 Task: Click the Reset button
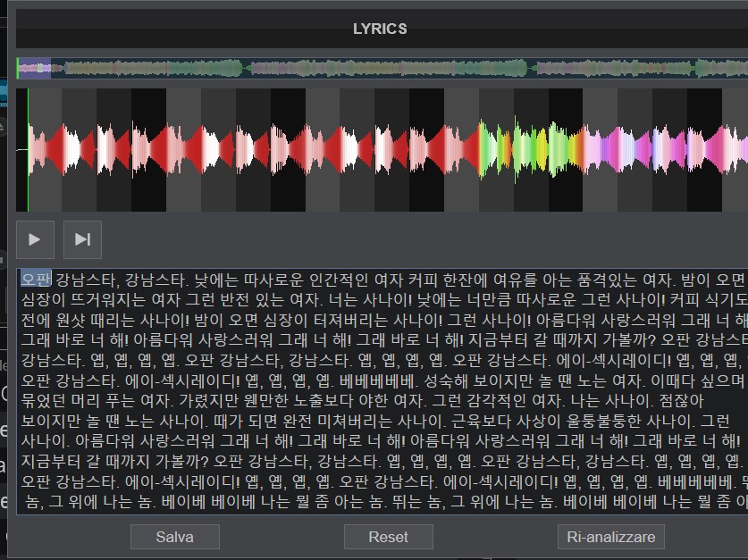click(388, 537)
